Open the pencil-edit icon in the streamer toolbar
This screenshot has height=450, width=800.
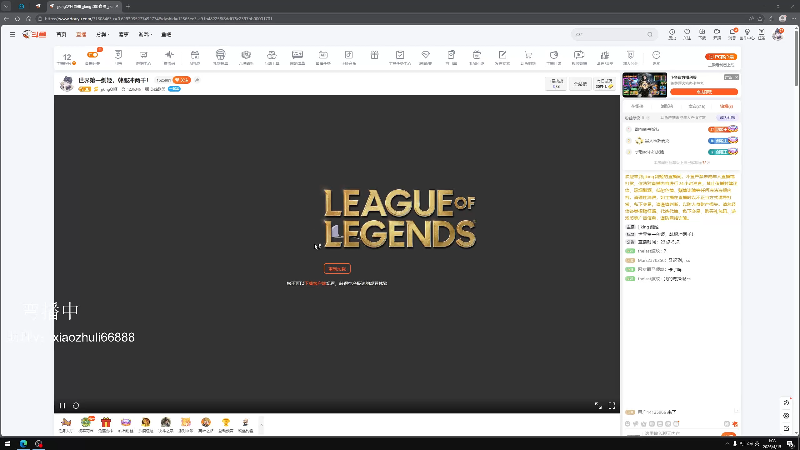pyautogui.click(x=502, y=55)
